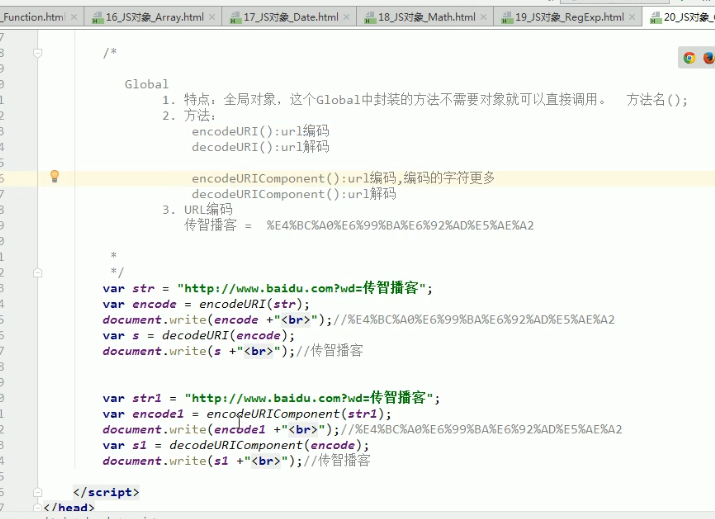This screenshot has width=715, height=519.
Task: Switch to the 19_JS对象_RegExp.html tab
Action: [x=569, y=17]
